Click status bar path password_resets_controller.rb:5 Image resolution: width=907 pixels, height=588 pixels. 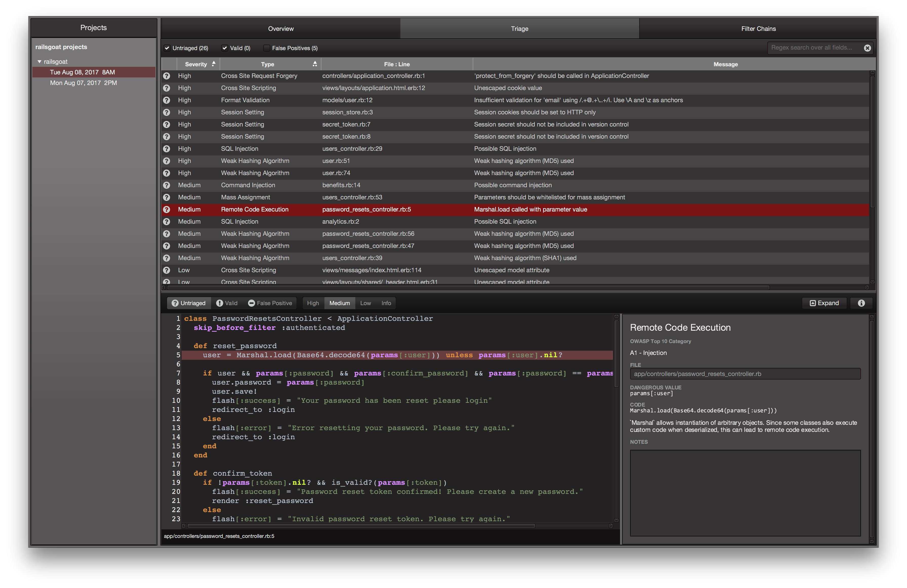click(x=219, y=536)
